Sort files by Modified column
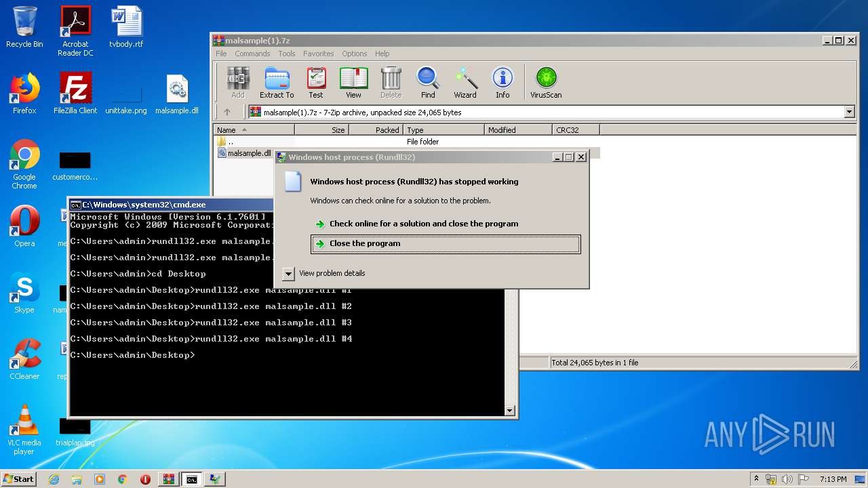868x488 pixels. click(x=518, y=130)
